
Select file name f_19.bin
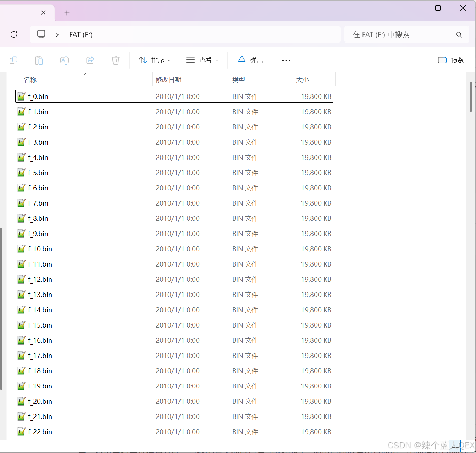pos(40,386)
